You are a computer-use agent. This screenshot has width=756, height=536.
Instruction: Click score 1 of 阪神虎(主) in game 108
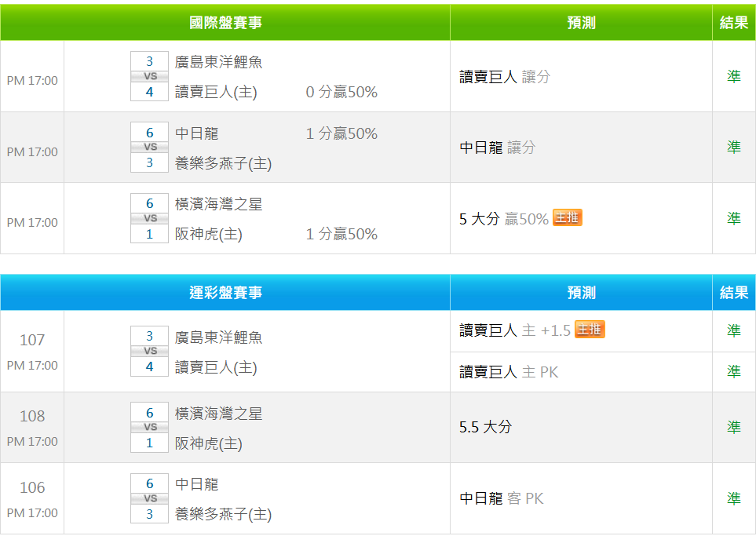(x=149, y=443)
